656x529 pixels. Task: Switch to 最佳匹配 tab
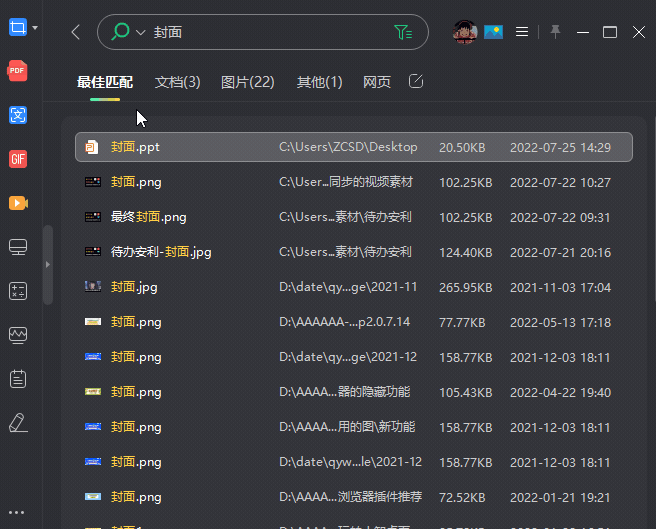pyautogui.click(x=105, y=82)
